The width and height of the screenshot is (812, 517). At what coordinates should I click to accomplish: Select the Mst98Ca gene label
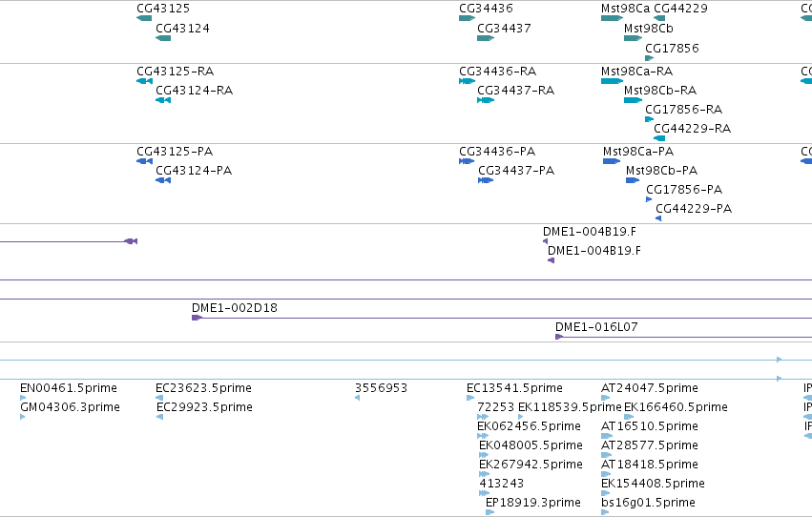[x=625, y=9]
